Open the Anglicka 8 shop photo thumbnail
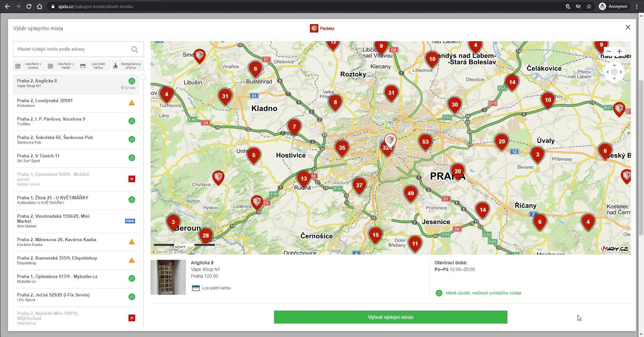Image resolution: width=644 pixels, height=337 pixels. 168,277
